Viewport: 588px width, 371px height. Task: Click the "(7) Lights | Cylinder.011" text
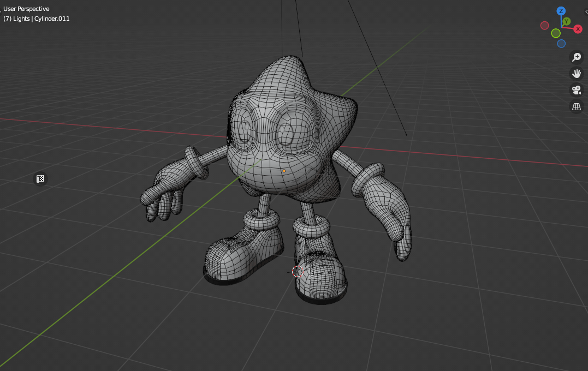pyautogui.click(x=37, y=19)
